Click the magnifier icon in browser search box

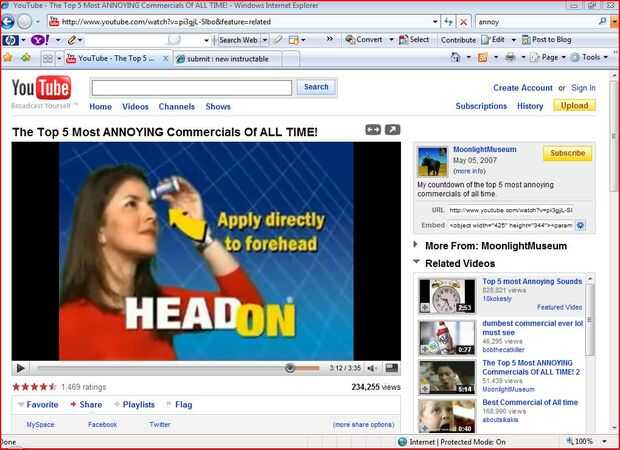(602, 21)
